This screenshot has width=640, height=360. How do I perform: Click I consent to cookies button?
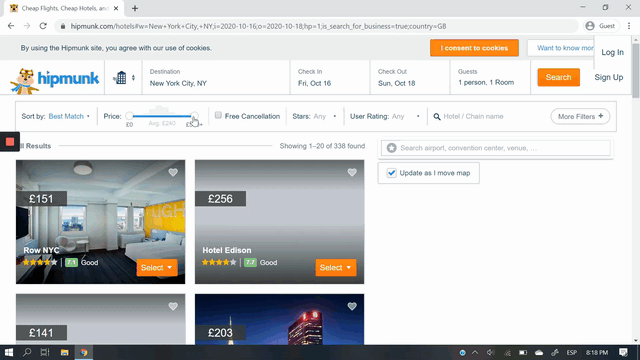click(474, 48)
